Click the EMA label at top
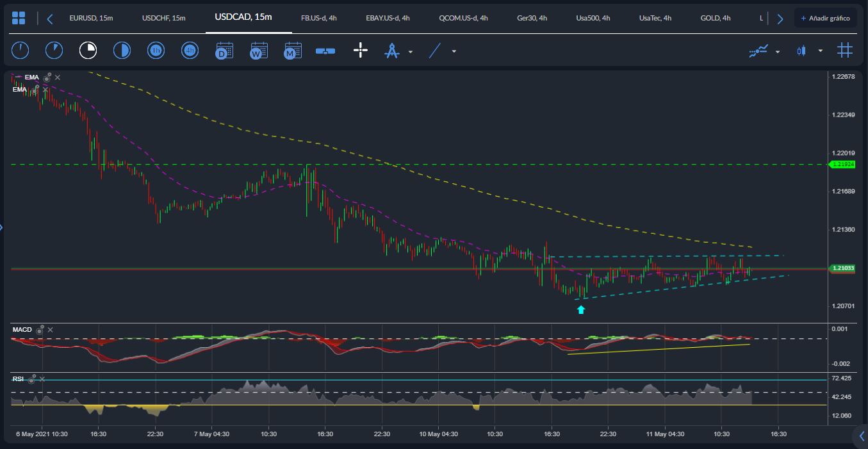Image resolution: width=868 pixels, height=449 pixels. [32, 77]
